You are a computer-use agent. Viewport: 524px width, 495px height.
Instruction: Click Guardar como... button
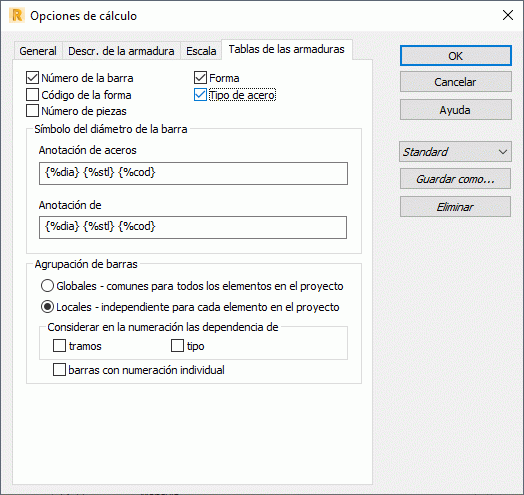coord(455,179)
